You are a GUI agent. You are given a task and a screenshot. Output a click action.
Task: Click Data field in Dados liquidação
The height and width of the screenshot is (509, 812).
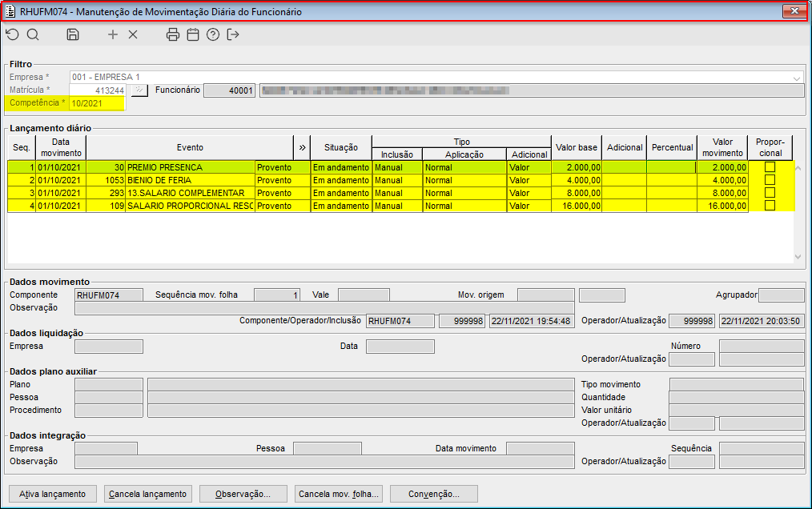click(400, 347)
